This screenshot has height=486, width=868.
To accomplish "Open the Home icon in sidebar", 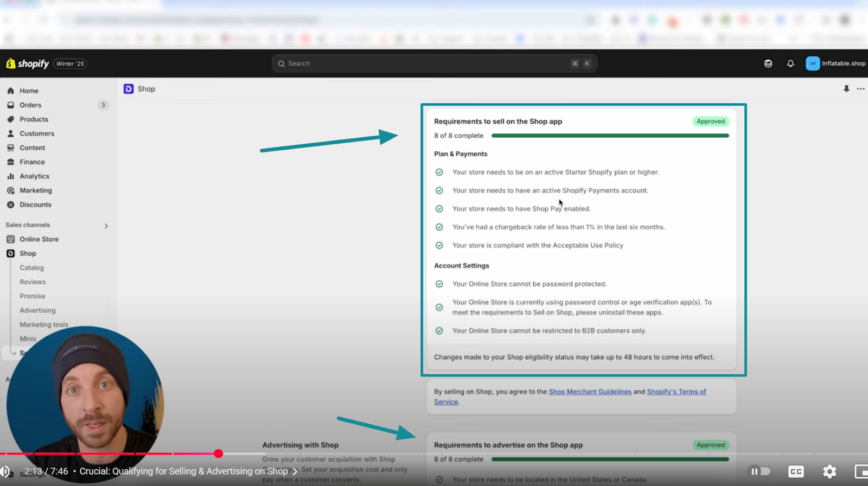I will pos(10,91).
